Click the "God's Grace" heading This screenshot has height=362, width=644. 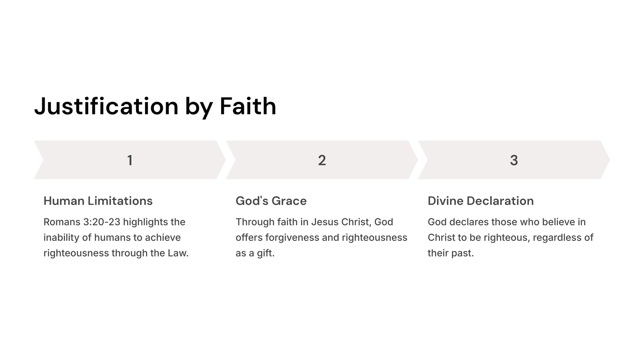coord(271,201)
